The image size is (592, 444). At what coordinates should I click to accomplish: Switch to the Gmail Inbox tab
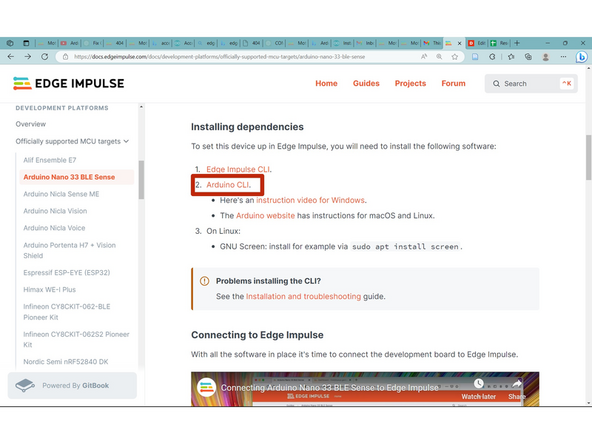pos(365,43)
